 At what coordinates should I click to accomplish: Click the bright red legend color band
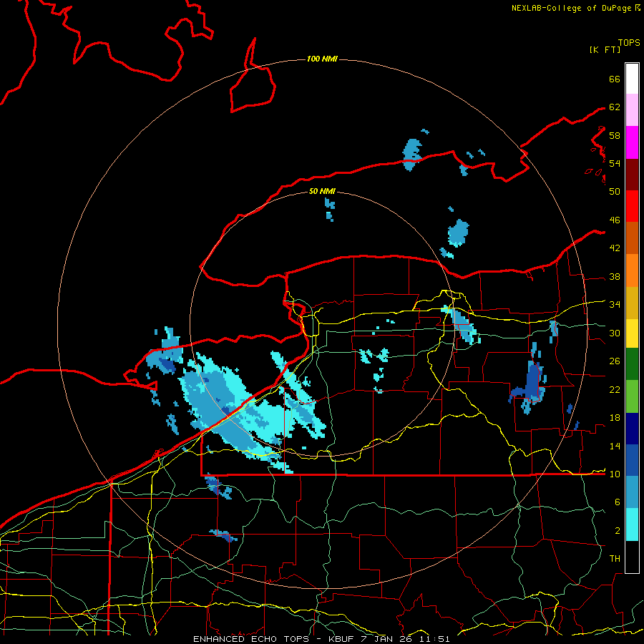tap(632, 206)
